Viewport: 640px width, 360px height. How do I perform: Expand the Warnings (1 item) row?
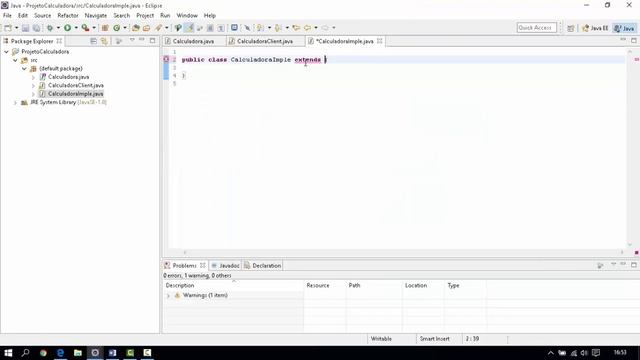(168, 296)
